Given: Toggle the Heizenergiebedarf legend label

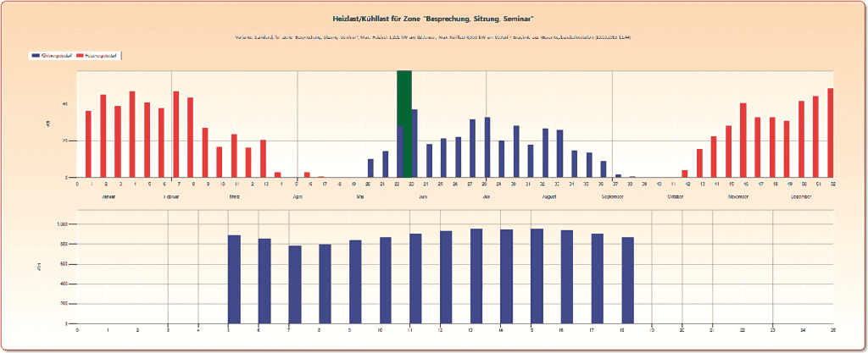Looking at the screenshot, I should click(x=103, y=56).
